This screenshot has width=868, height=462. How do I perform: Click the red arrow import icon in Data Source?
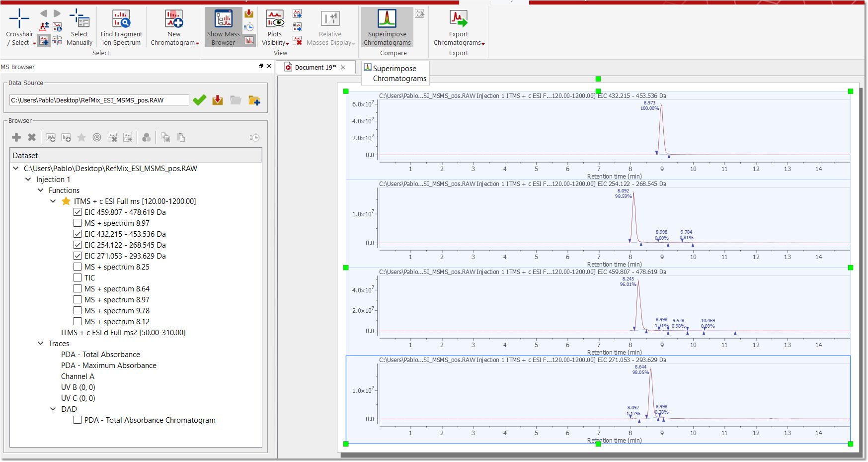pyautogui.click(x=218, y=100)
